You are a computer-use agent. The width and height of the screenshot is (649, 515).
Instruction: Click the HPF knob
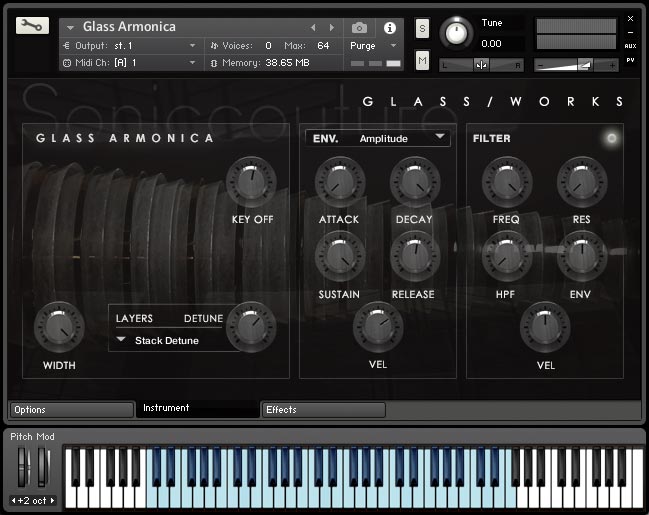click(x=507, y=257)
